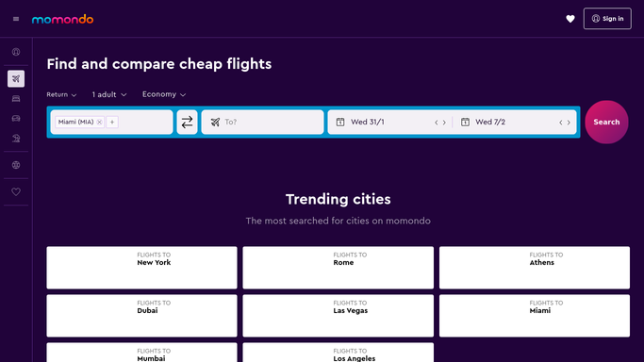Open the Car hire icon in sidebar
Image resolution: width=644 pixels, height=362 pixels.
tap(16, 118)
